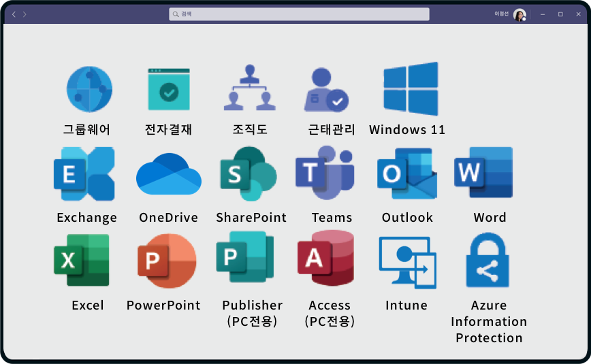This screenshot has width=591, height=364.
Task: Launch the Intune device icon
Action: coord(407,263)
